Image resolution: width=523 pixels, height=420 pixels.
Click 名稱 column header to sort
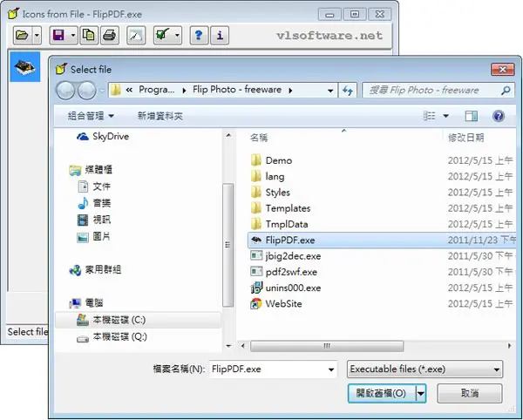pyautogui.click(x=259, y=138)
